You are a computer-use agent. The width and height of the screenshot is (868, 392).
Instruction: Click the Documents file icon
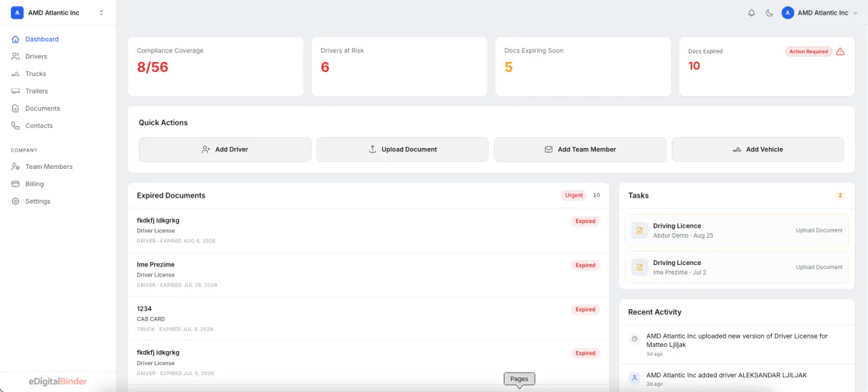(x=15, y=108)
